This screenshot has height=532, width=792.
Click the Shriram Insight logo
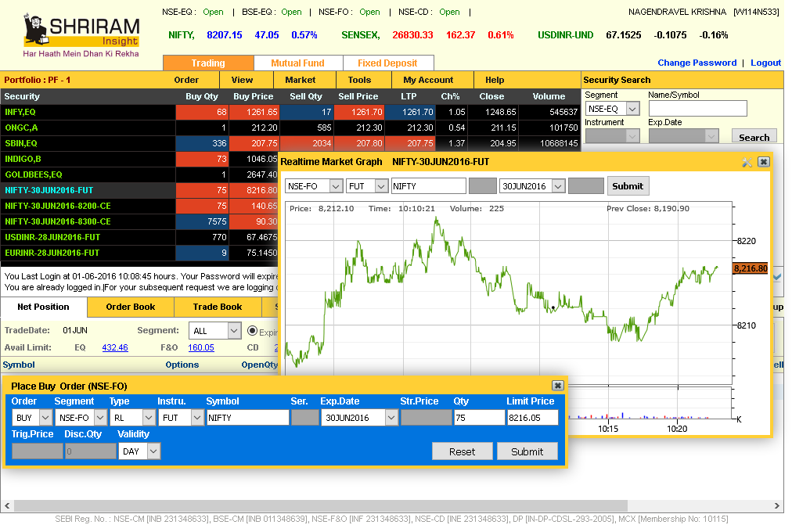point(81,35)
